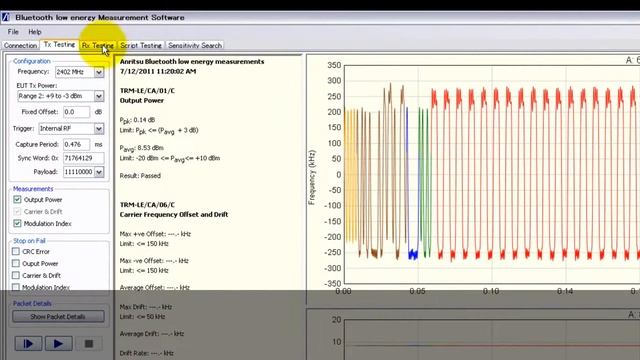Toggle the Modulation Index measurement checkbox
This screenshot has width=640, height=360.
tap(17, 223)
